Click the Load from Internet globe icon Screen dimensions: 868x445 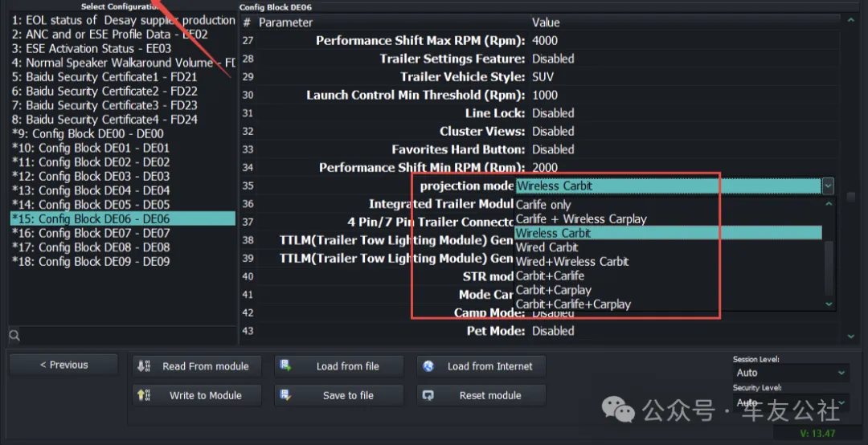click(429, 366)
